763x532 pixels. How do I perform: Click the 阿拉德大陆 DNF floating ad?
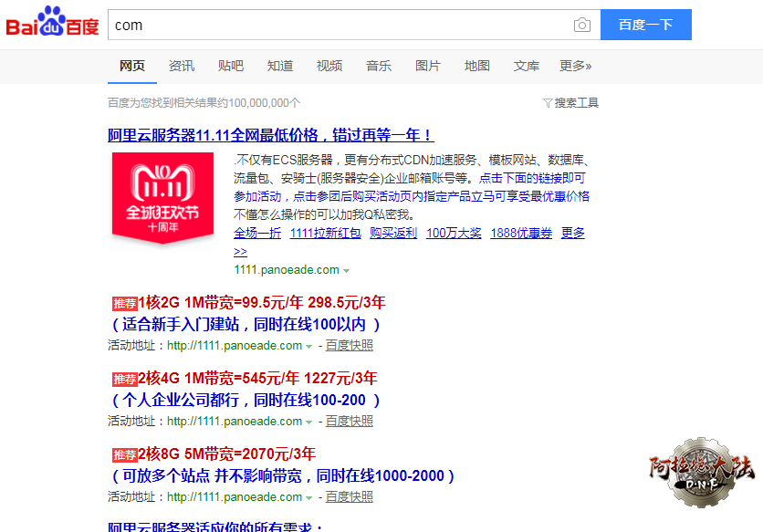point(701,472)
